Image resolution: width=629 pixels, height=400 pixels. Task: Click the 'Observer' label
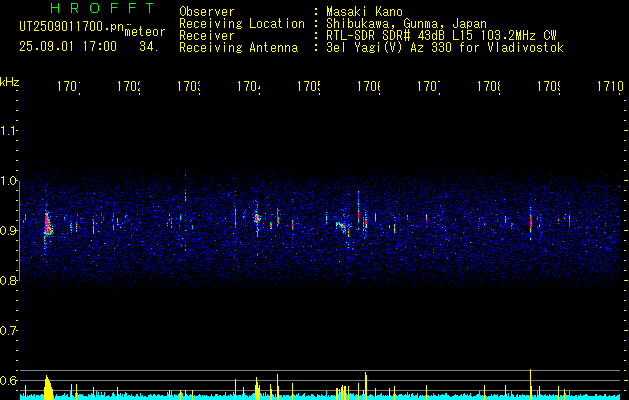pos(207,11)
